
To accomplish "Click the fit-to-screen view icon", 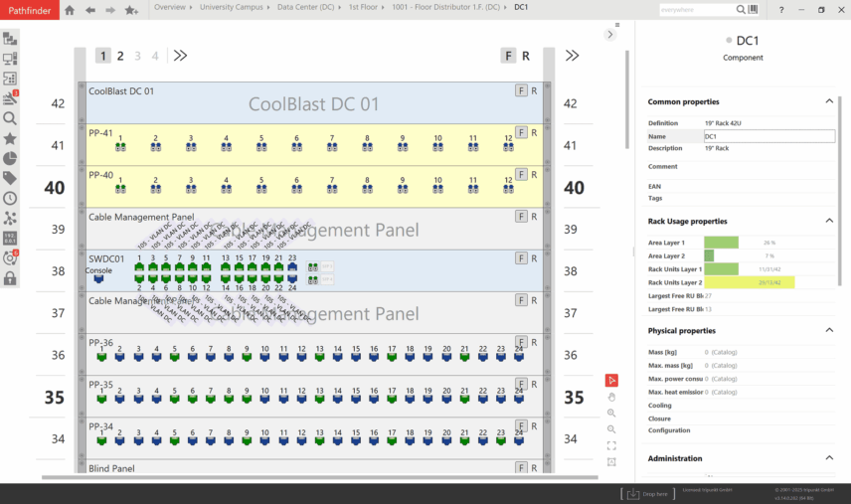I will tap(611, 445).
